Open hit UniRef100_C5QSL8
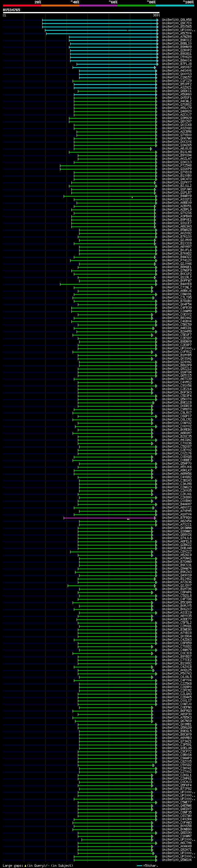The width and height of the screenshot is (197, 868). (177, 595)
